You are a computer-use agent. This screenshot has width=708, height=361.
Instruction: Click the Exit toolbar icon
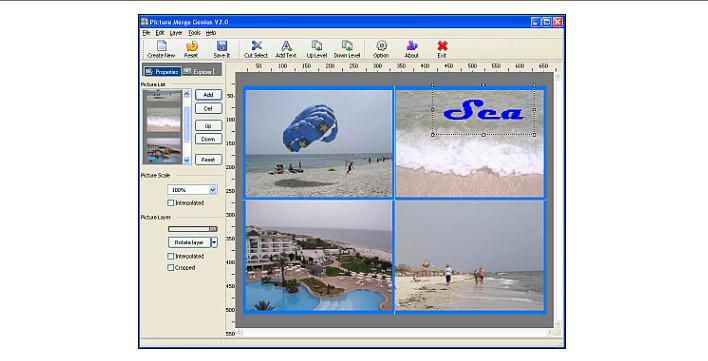tap(442, 49)
